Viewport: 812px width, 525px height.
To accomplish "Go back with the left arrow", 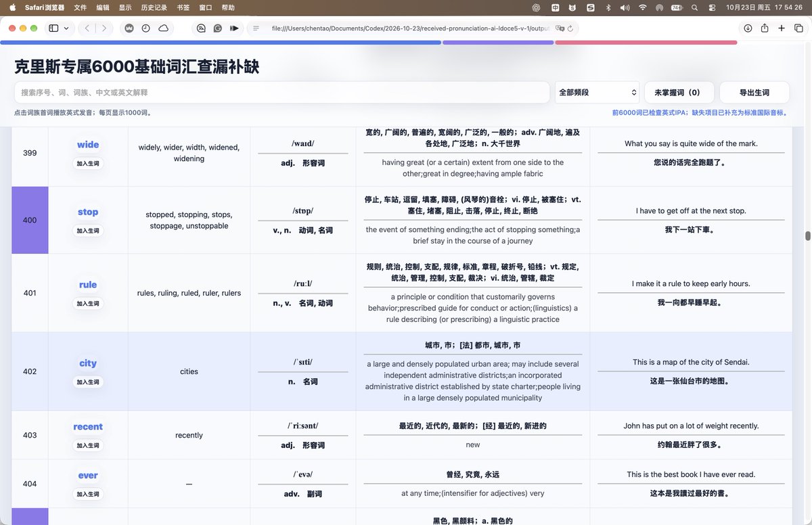I will point(87,28).
